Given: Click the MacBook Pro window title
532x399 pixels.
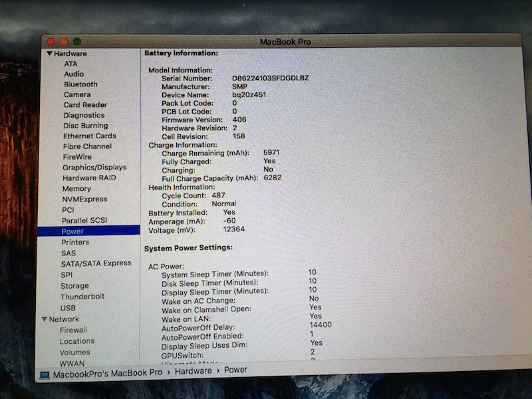Looking at the screenshot, I should (x=285, y=42).
